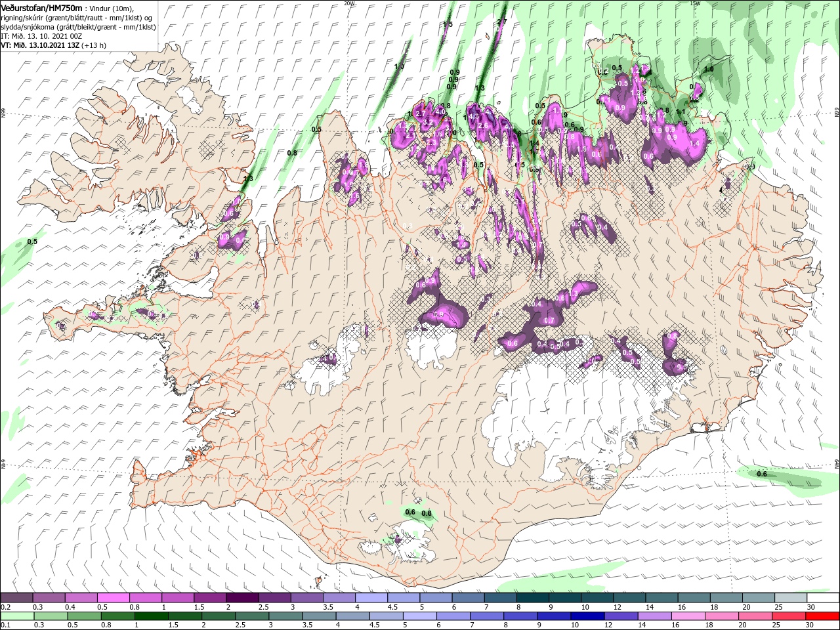Click the '0.7' snowfall value in central highlands
The image size is (840, 630).
click(x=550, y=320)
